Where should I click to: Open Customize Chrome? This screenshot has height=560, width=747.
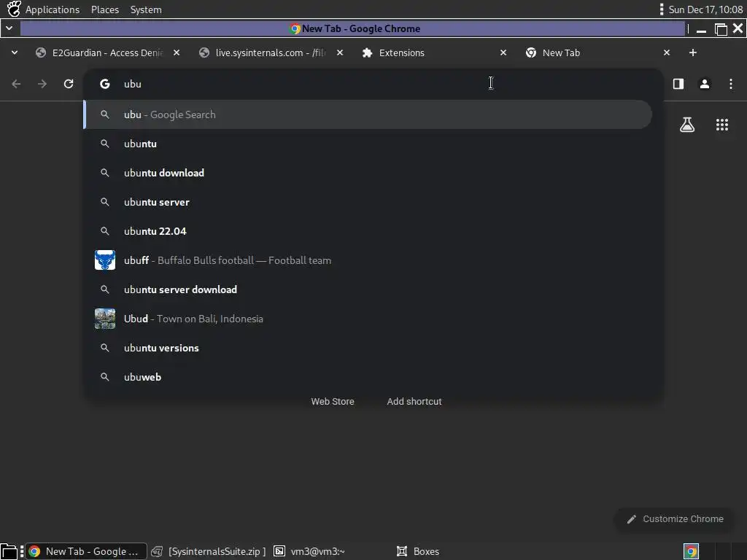tap(675, 519)
